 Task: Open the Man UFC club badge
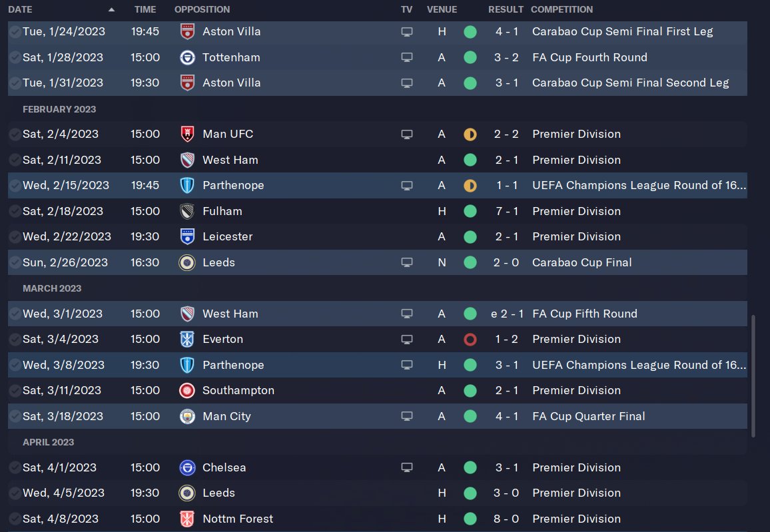click(x=187, y=134)
